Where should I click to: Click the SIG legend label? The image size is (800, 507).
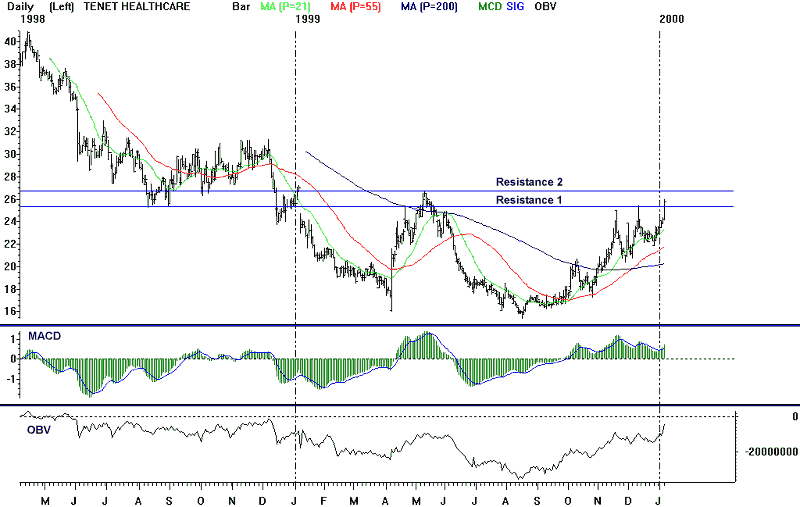tap(515, 7)
